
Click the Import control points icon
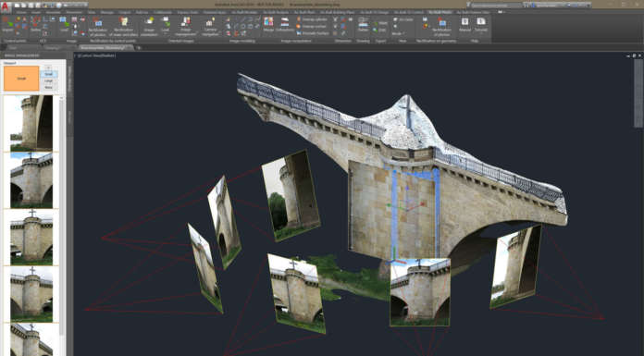[x=7, y=25]
